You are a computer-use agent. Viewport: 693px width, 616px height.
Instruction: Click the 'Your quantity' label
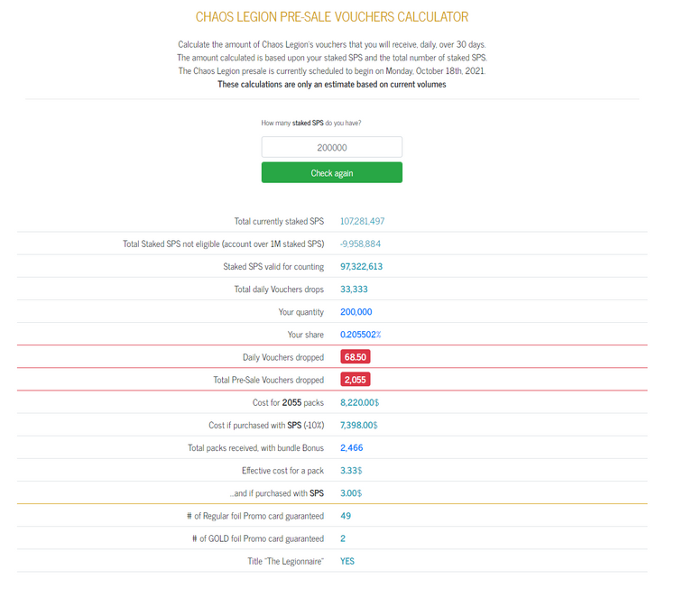click(x=301, y=312)
